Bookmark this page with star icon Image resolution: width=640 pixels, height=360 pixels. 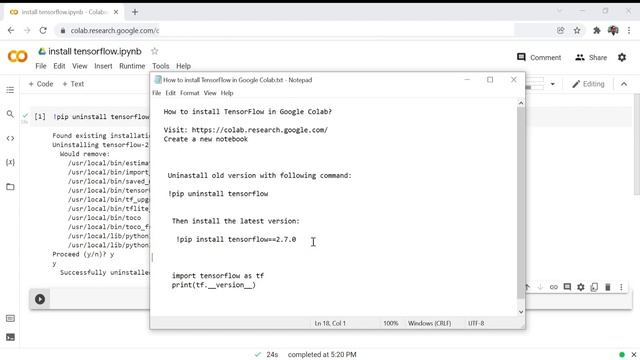577,31
